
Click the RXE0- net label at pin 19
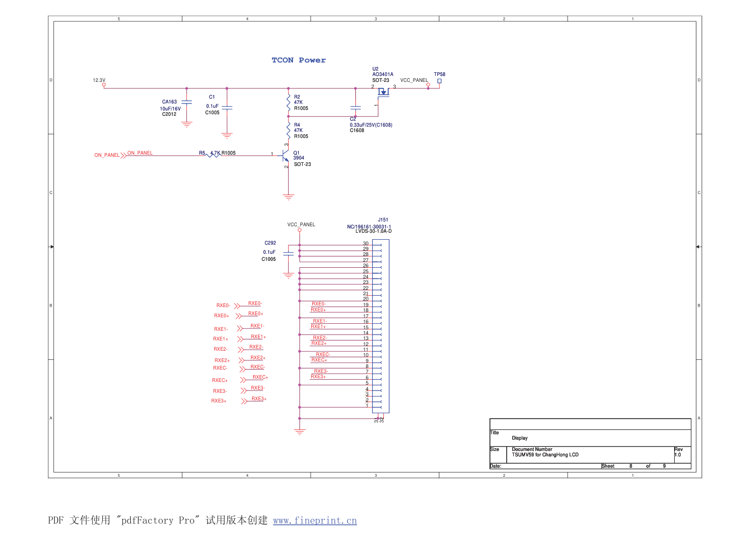tap(319, 304)
